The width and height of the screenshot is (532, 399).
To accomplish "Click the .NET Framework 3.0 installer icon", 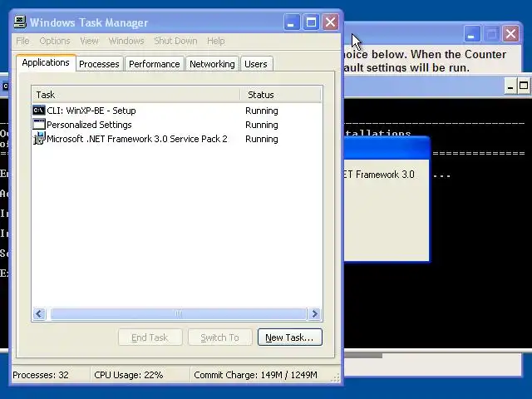I will (39, 139).
